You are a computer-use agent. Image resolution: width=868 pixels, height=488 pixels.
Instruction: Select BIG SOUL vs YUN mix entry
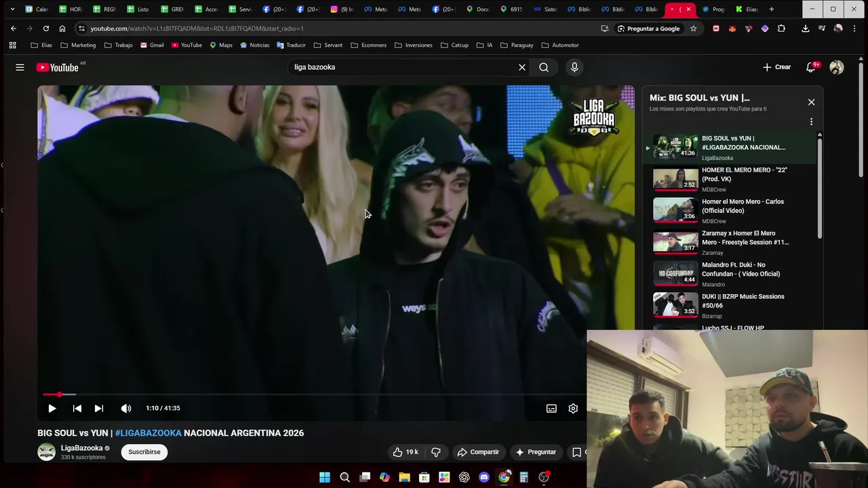point(731,147)
